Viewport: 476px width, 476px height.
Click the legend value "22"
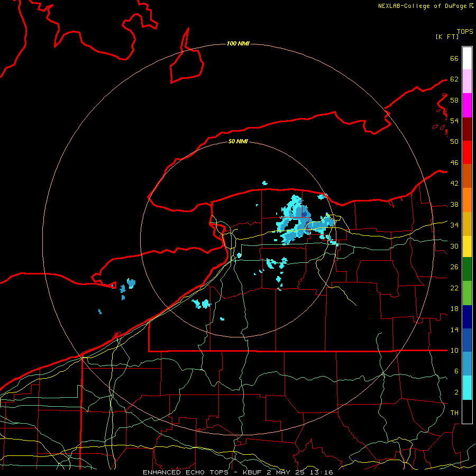[454, 288]
